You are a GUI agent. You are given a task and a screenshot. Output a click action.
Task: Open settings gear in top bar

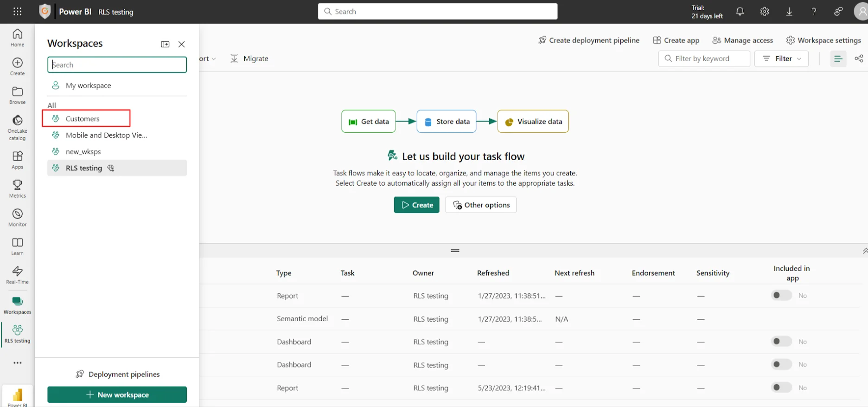point(765,12)
